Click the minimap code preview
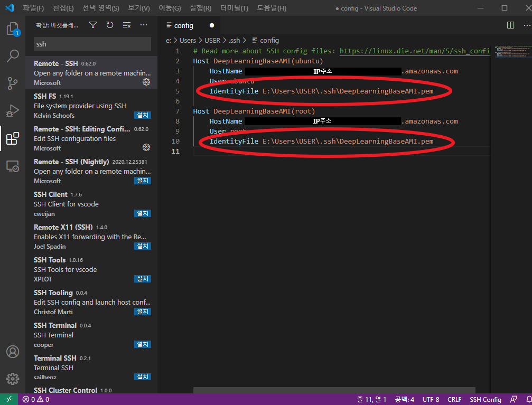This screenshot has width=532, height=405. point(513,51)
